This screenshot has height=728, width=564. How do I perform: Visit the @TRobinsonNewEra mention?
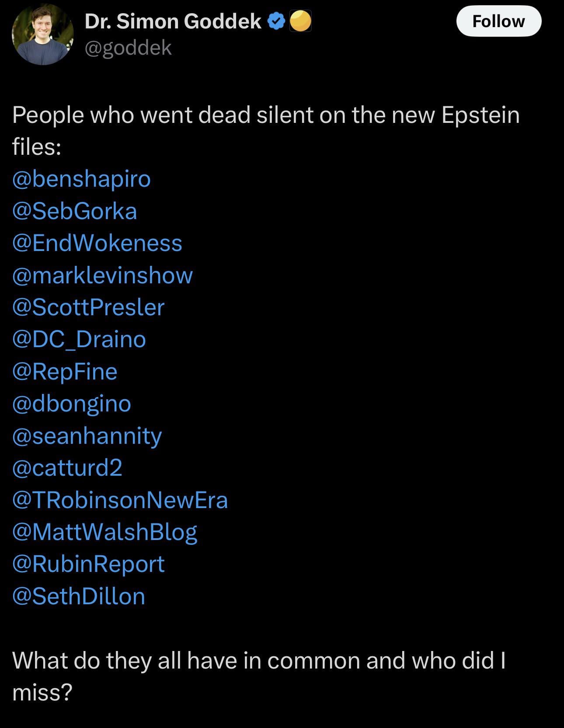(x=120, y=500)
